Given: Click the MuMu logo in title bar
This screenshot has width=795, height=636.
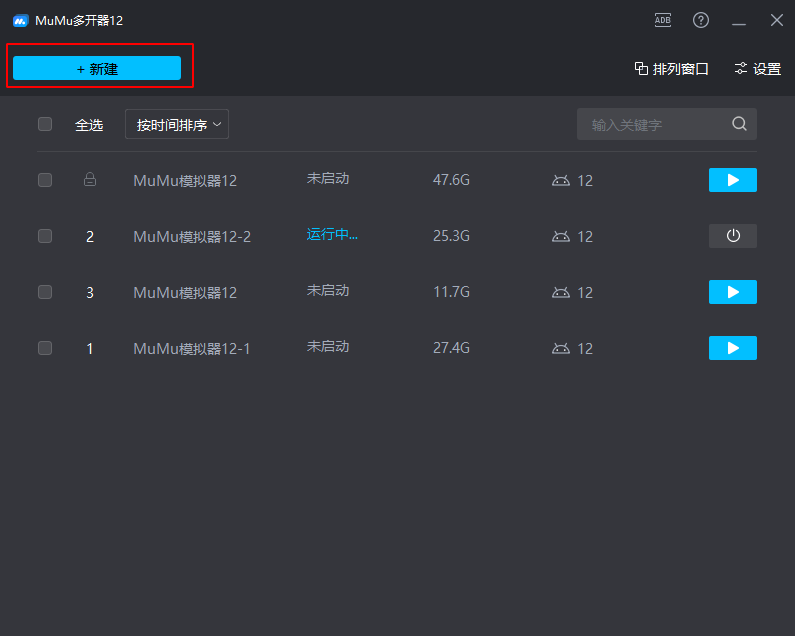Looking at the screenshot, I should click(x=20, y=21).
